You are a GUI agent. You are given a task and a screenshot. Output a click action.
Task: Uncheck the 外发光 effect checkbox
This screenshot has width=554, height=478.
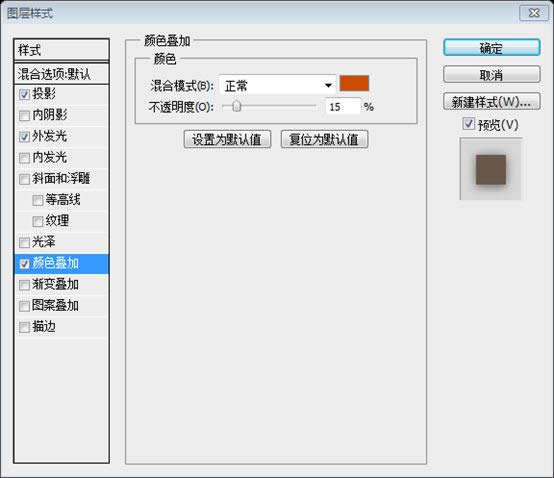click(x=24, y=137)
